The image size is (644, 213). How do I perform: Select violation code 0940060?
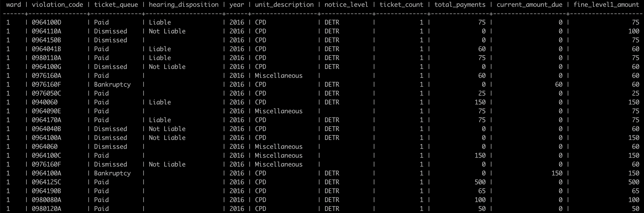45,102
